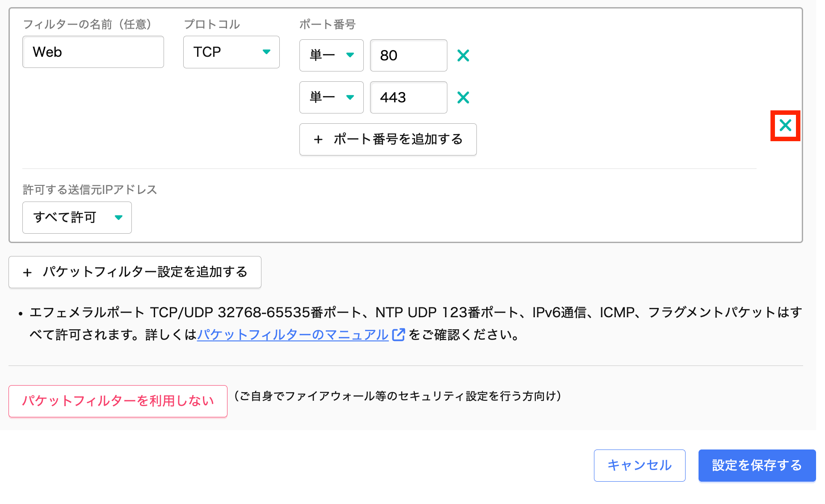Click the port number field showing 80
This screenshot has height=504, width=825.
(x=408, y=55)
